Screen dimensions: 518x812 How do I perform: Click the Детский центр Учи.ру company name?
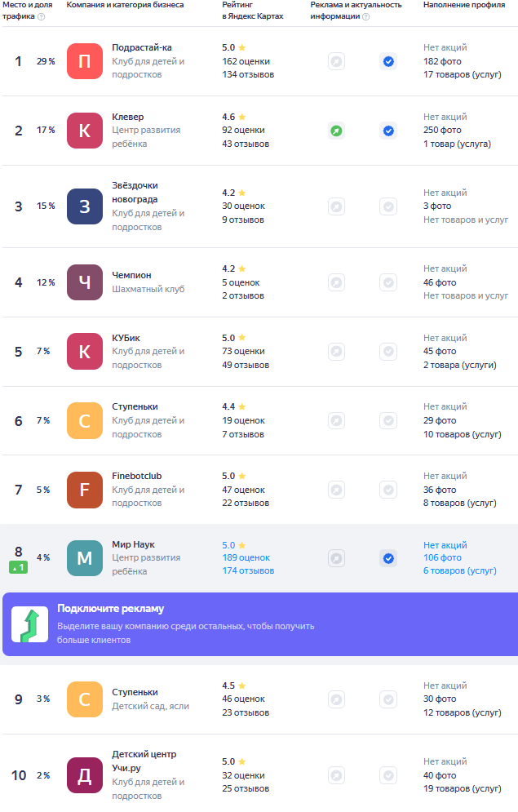(x=144, y=761)
